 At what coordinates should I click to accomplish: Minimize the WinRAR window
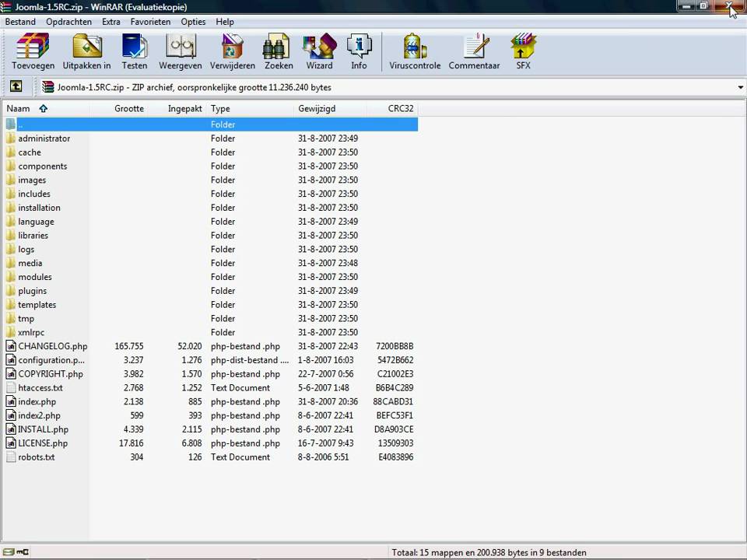coord(686,5)
